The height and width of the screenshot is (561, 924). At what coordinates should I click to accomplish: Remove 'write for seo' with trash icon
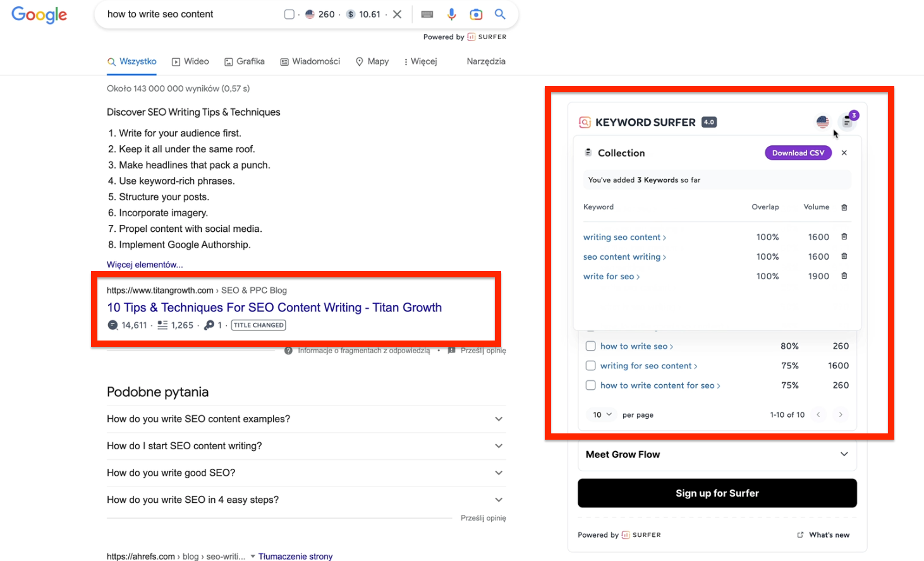844,276
